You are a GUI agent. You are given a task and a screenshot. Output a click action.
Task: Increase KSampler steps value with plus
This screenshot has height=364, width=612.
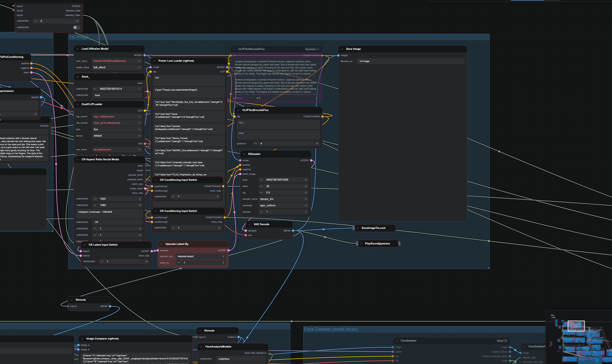(306, 186)
